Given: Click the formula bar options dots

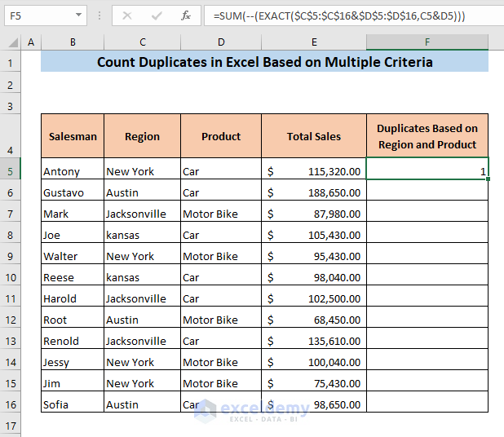Looking at the screenshot, I should coord(99,15).
